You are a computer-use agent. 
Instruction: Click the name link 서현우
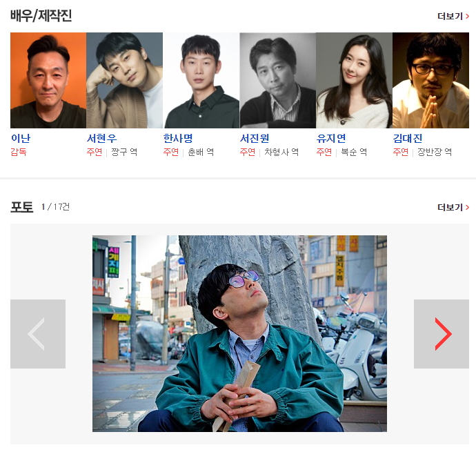coord(101,138)
